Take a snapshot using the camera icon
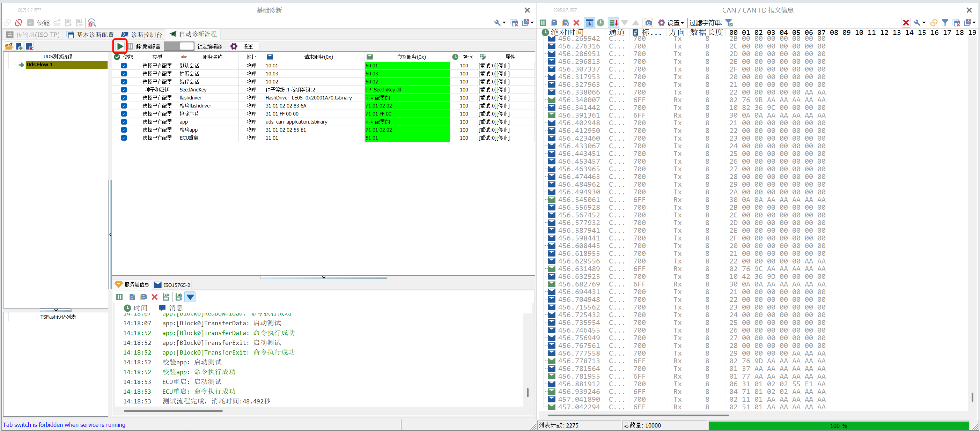Viewport: 980px width, 431px height. point(649,22)
